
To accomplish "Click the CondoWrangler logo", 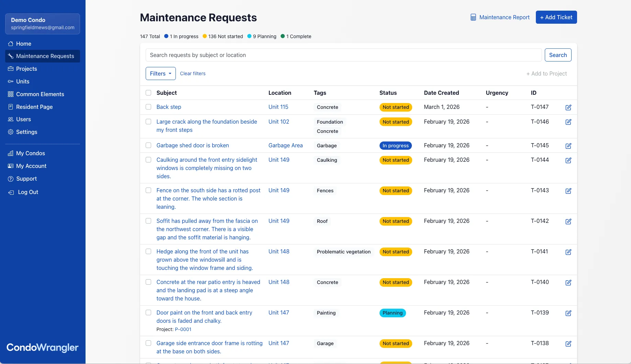I will [x=43, y=348].
